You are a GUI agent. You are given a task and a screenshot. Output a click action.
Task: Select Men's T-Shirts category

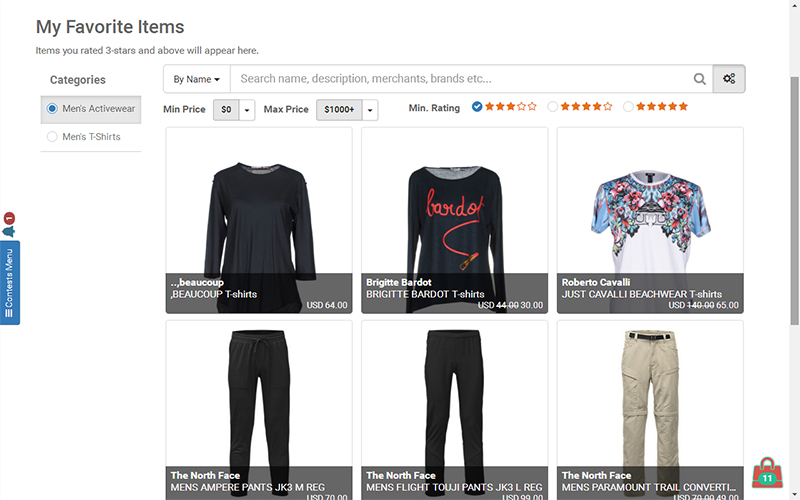[91, 137]
